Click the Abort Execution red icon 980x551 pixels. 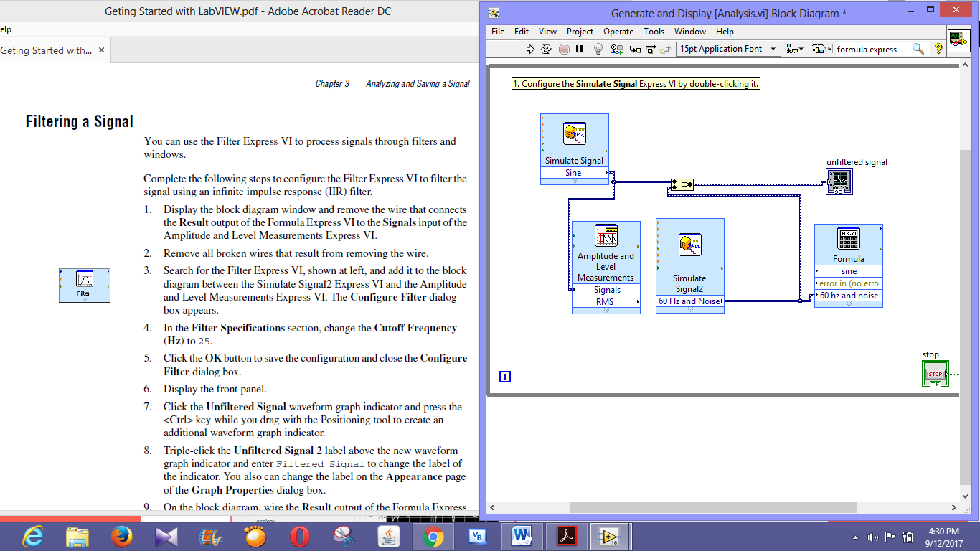(x=565, y=49)
